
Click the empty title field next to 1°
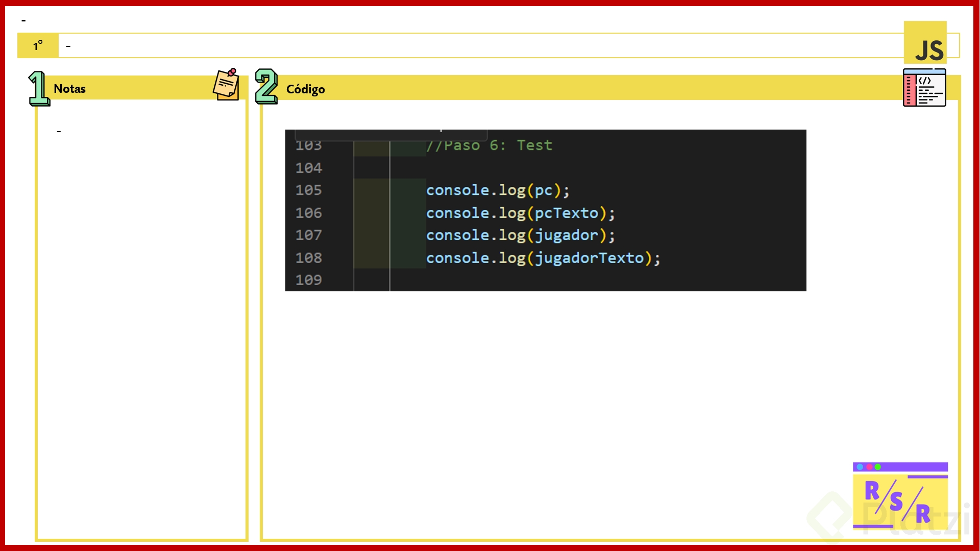coord(481,45)
